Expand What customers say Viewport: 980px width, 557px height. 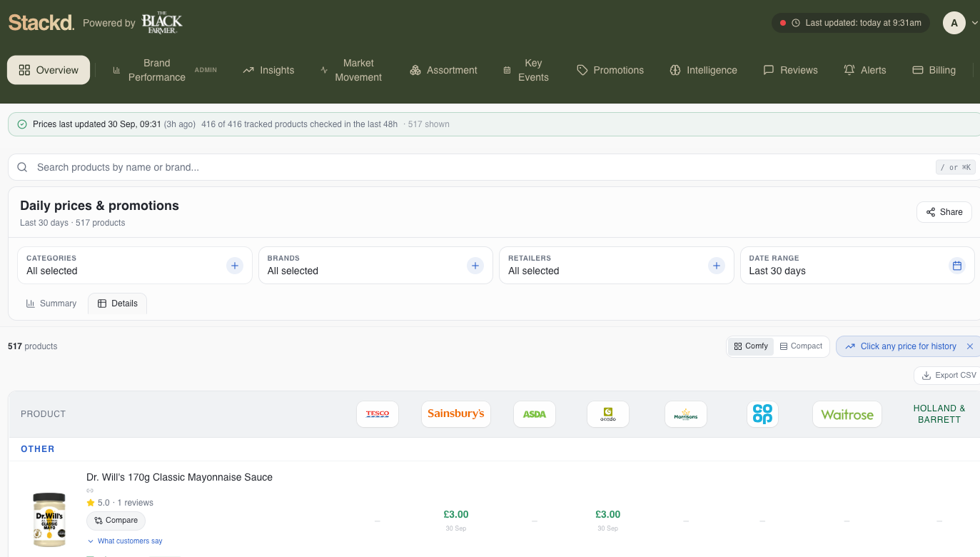tap(125, 541)
